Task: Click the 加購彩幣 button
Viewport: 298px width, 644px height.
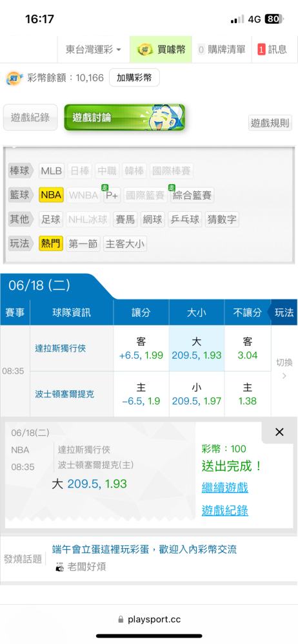Action: coord(134,78)
